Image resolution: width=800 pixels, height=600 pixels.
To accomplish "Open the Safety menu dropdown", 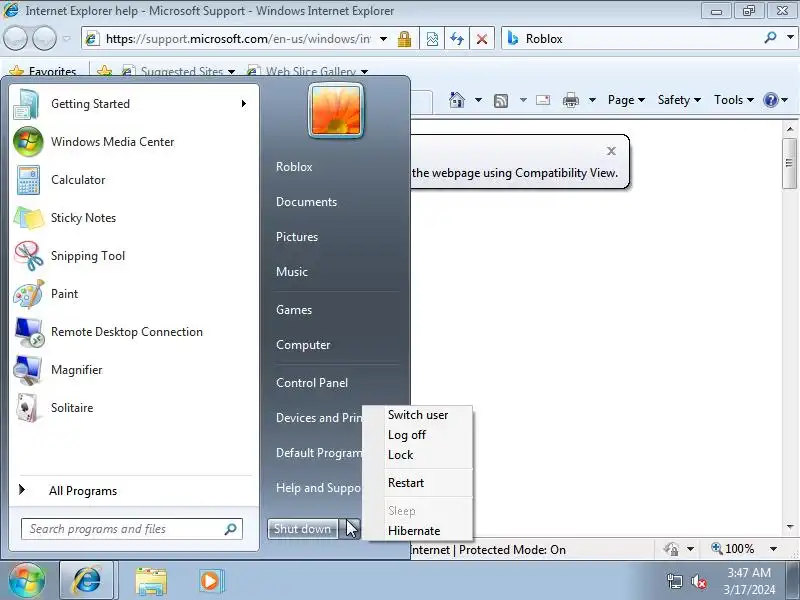I will pyautogui.click(x=679, y=100).
